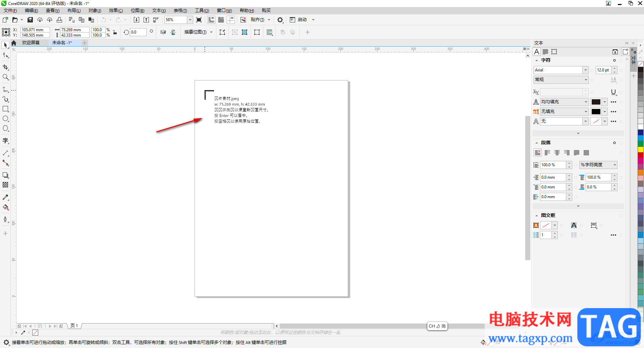Screen dimensions: 644x348
Task: Open the zoom level dropdown
Action: pyautogui.click(x=190, y=20)
